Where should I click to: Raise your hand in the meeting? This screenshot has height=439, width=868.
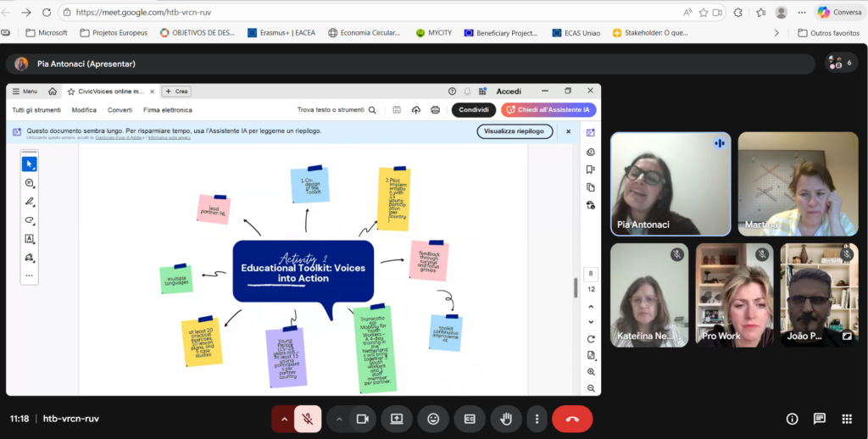tap(506, 419)
